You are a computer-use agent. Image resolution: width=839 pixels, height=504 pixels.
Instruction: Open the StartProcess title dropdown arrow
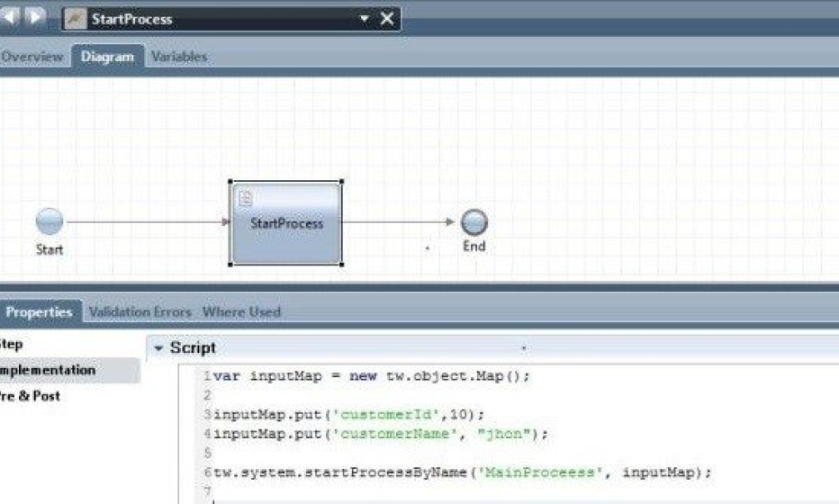[365, 19]
